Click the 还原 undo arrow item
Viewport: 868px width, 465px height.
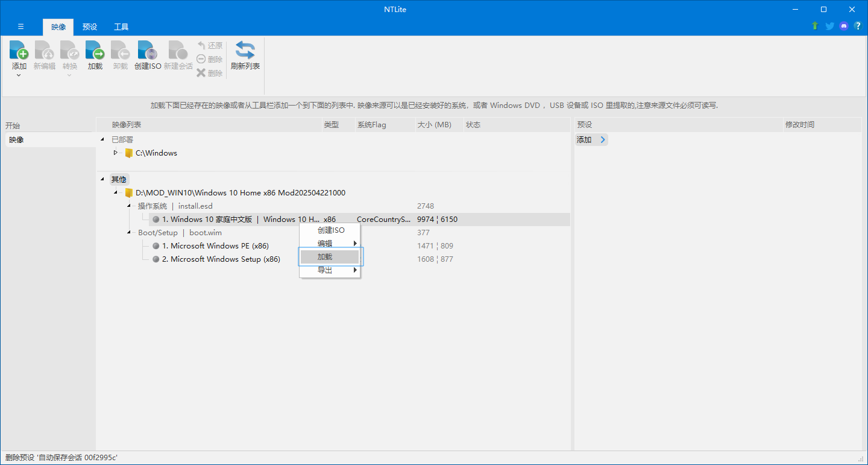click(x=210, y=45)
